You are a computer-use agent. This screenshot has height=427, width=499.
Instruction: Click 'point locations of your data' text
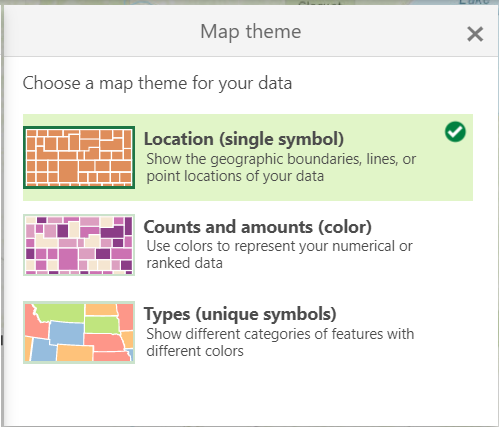(x=235, y=176)
